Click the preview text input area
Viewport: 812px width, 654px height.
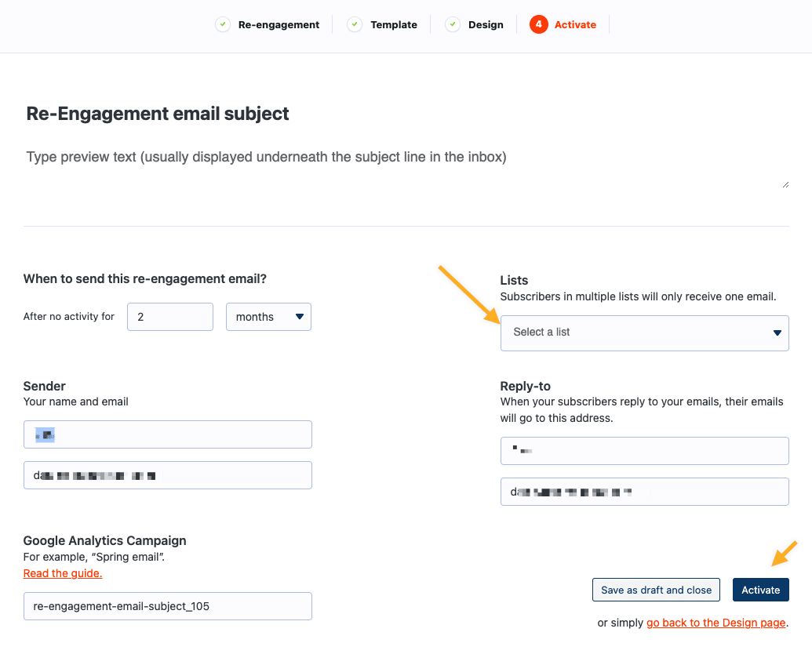(x=406, y=165)
